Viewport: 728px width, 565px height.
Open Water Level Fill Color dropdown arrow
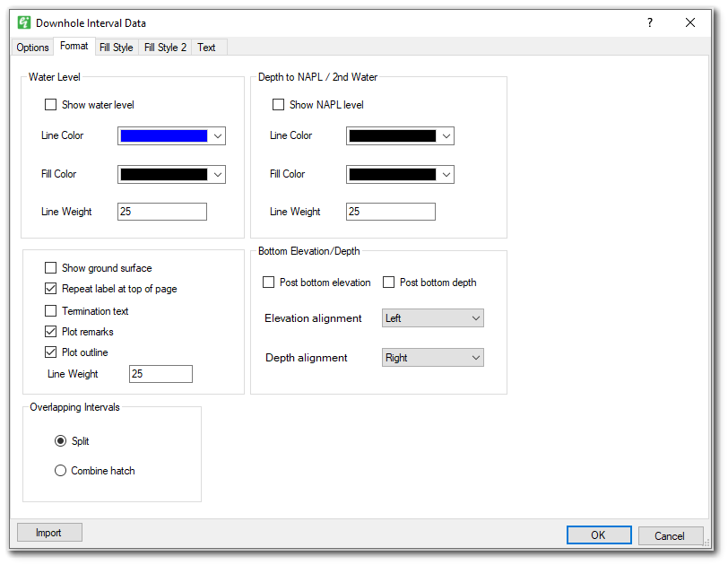218,175
